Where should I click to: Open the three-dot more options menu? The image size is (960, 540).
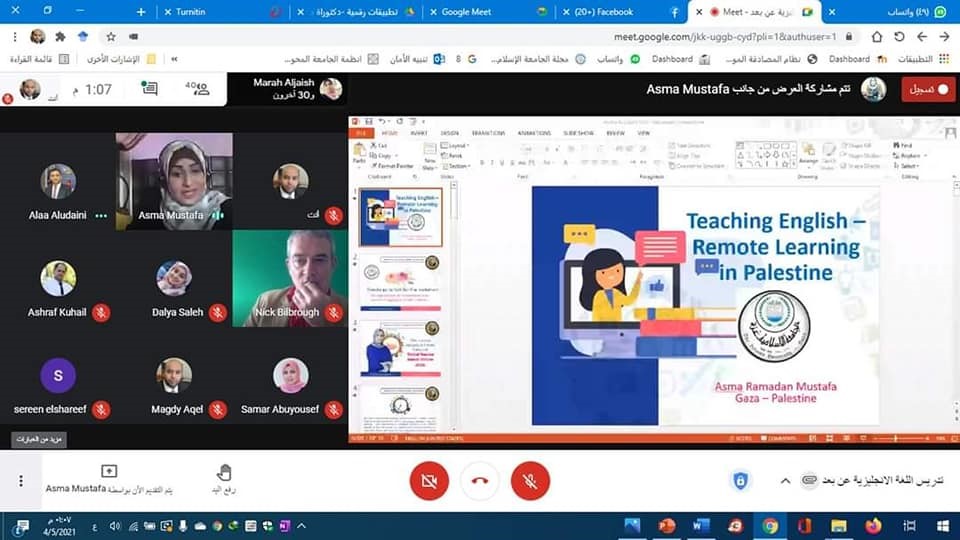pyautogui.click(x=21, y=481)
